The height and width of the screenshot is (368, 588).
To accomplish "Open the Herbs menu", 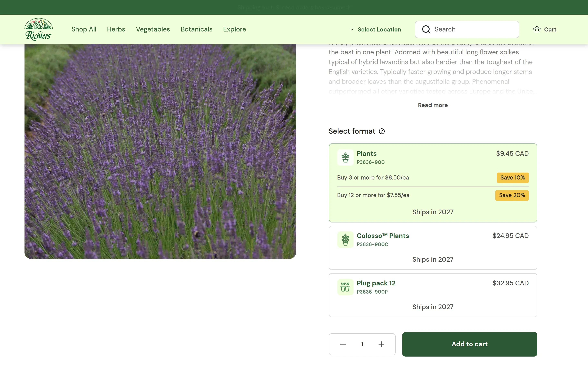I will (116, 29).
